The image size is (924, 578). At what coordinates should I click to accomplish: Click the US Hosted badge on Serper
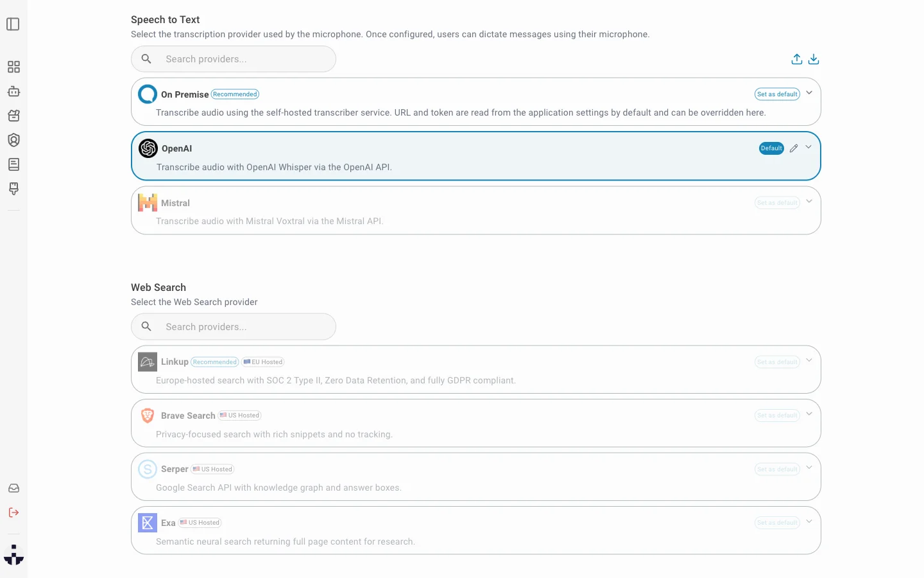212,469
